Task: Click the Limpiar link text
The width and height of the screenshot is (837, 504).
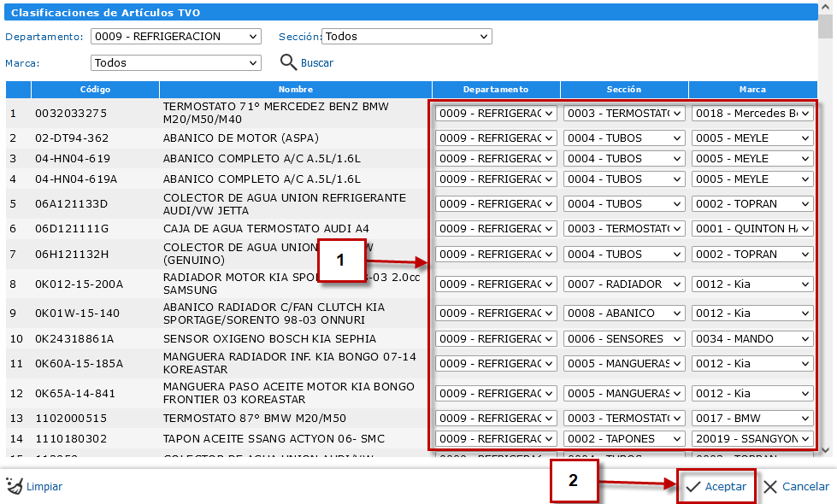Action: click(44, 487)
